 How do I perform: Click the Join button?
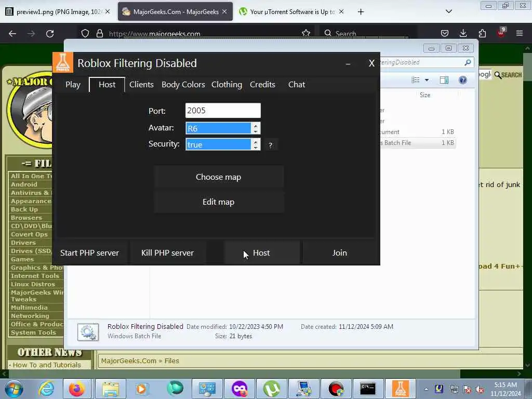click(340, 253)
